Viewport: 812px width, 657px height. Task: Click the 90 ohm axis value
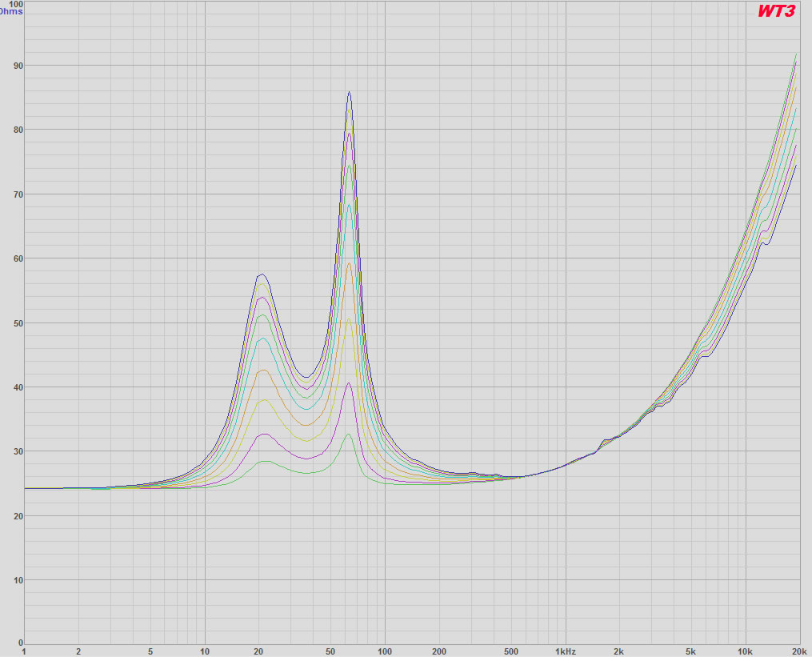(18, 66)
